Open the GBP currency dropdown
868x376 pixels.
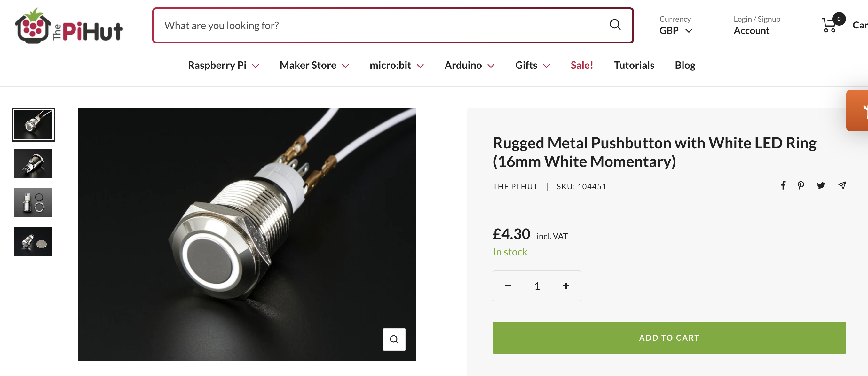[675, 30]
